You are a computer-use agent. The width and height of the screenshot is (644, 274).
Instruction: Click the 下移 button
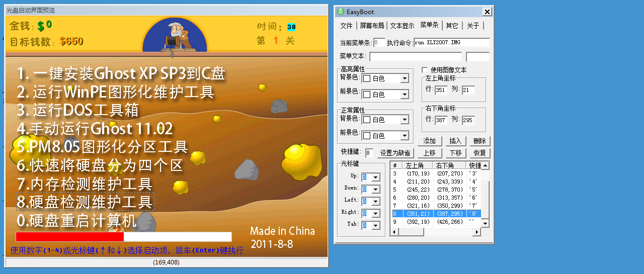coord(455,153)
